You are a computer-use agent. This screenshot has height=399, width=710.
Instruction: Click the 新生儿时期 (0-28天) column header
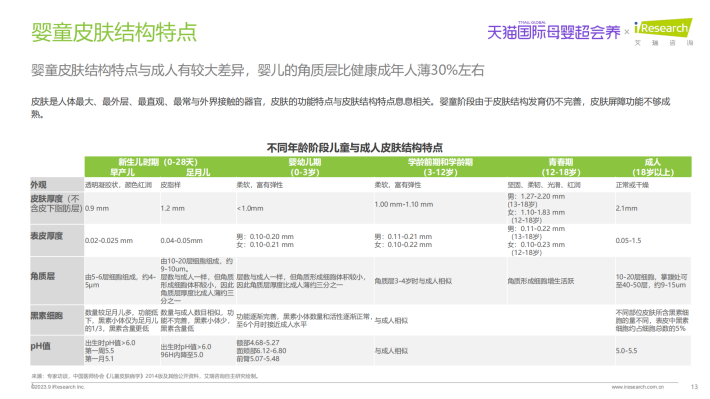[x=158, y=162]
